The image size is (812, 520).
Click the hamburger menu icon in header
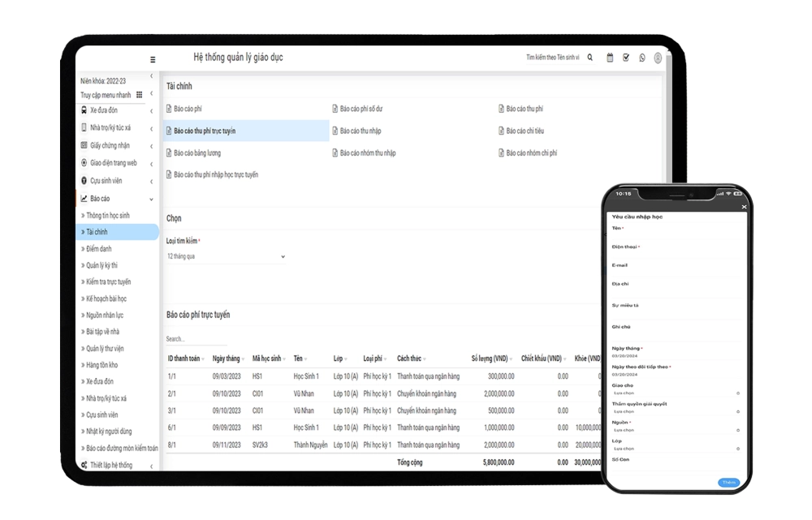coord(153,59)
